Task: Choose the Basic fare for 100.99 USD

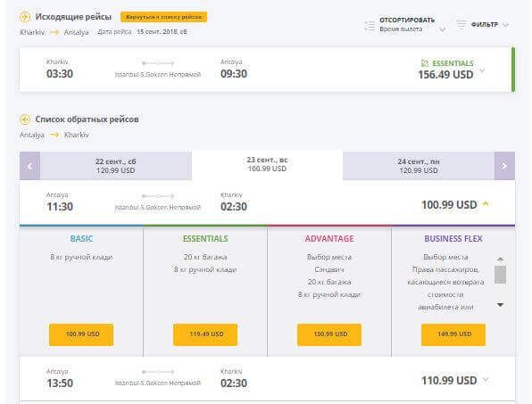Action: [81, 334]
